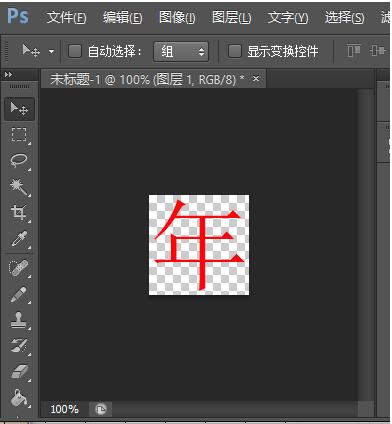Click the 100% zoom field in status bar
The width and height of the screenshot is (392, 424).
[64, 409]
